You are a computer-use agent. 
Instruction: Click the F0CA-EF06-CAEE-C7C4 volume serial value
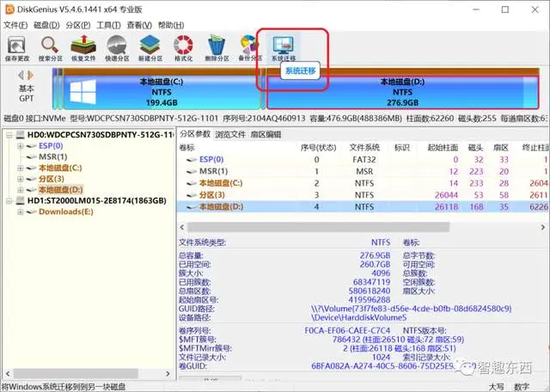[347, 331]
